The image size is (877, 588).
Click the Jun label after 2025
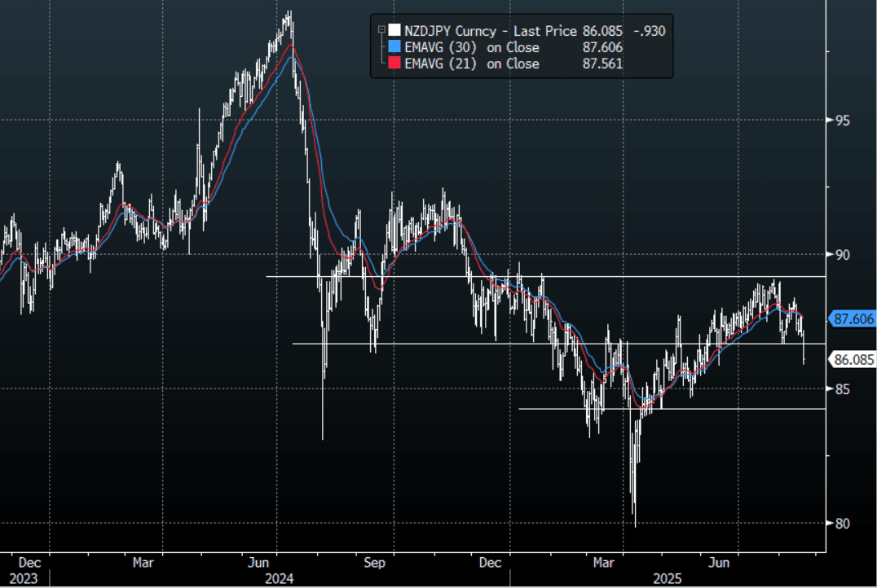tap(719, 562)
